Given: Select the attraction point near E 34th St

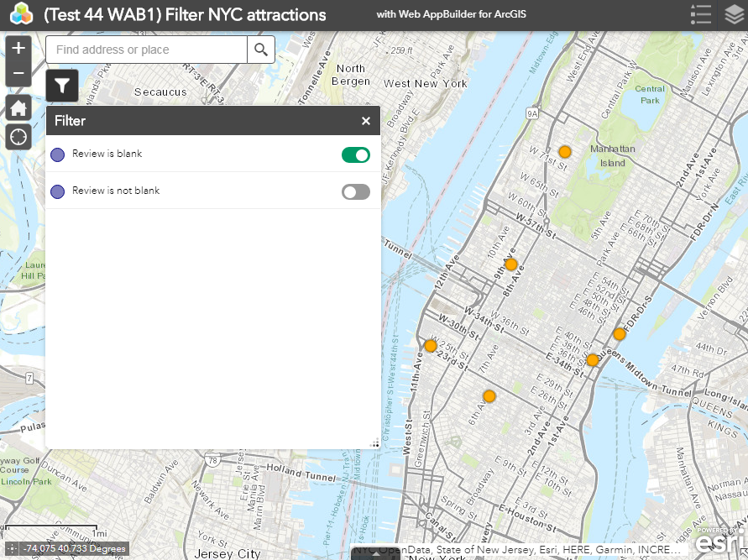Looking at the screenshot, I should (x=593, y=360).
